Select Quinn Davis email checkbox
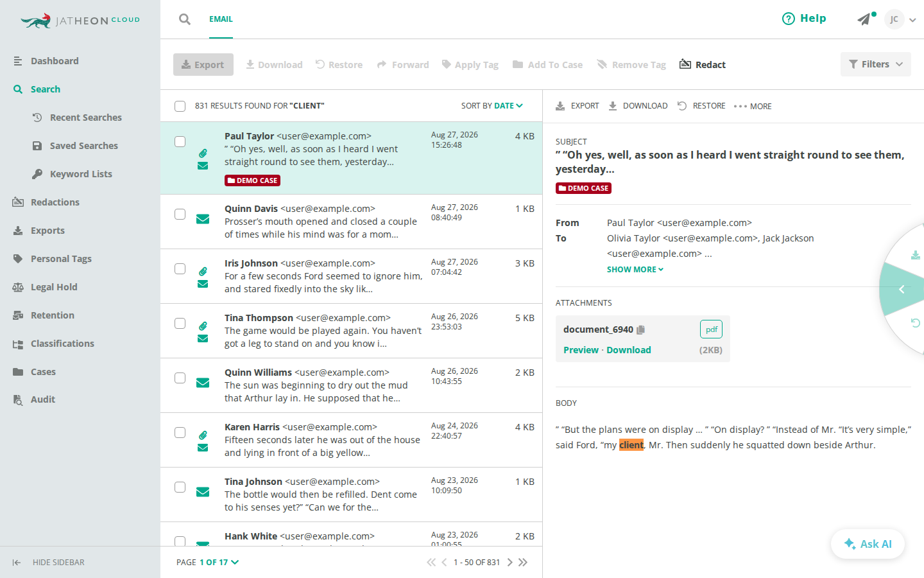Screen dimensions: 924x578 coord(180,214)
